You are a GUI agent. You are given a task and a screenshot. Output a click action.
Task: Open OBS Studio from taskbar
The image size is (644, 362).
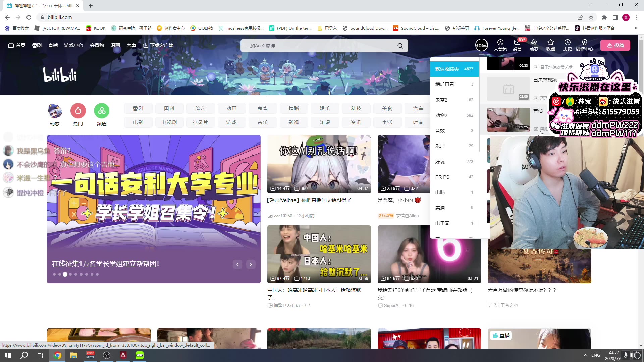[107, 355]
